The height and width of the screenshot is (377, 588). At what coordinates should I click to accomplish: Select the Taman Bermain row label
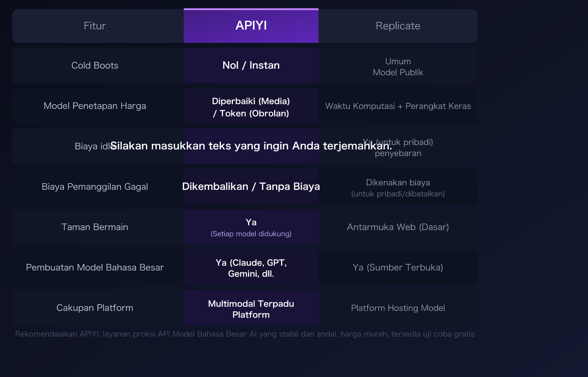coord(95,227)
